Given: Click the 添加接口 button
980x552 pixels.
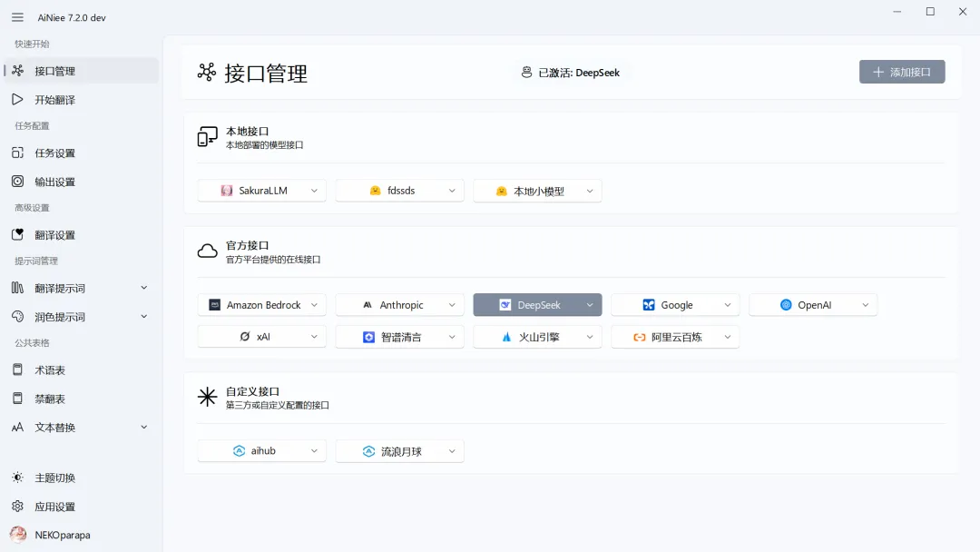Looking at the screenshot, I should click(x=902, y=72).
